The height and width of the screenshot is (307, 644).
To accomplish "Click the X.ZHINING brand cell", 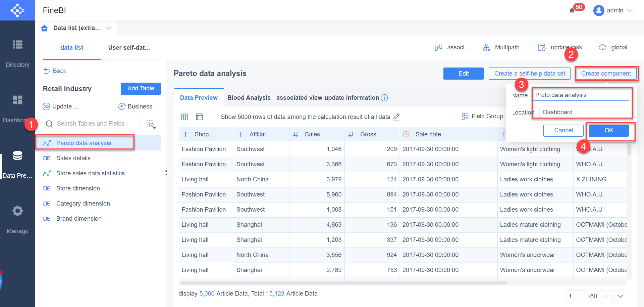I will click(x=599, y=179).
